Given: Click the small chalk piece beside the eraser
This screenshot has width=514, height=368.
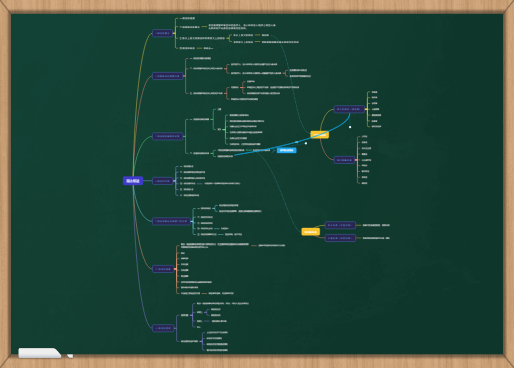Looking at the screenshot, I should [x=70, y=356].
